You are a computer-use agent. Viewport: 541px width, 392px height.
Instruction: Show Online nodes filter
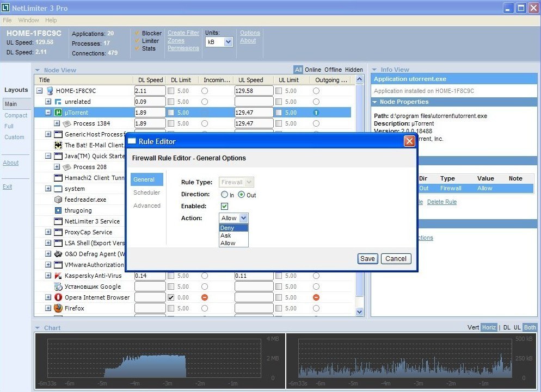312,70
